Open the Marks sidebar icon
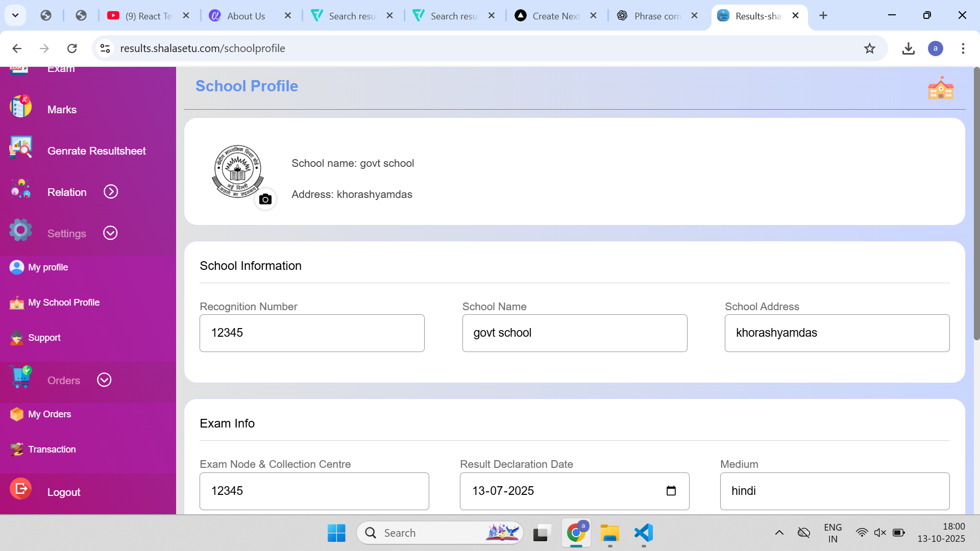Screen dimensions: 980x551 click(x=20, y=107)
